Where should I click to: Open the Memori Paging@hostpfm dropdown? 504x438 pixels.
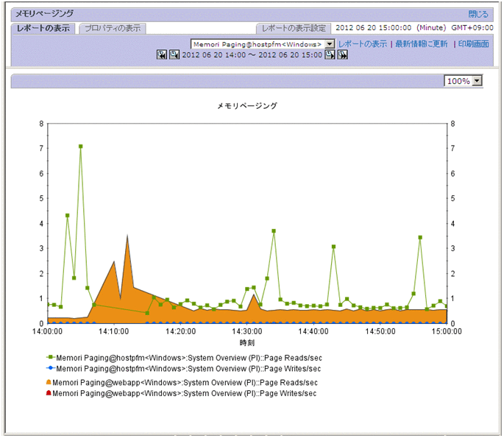point(330,44)
